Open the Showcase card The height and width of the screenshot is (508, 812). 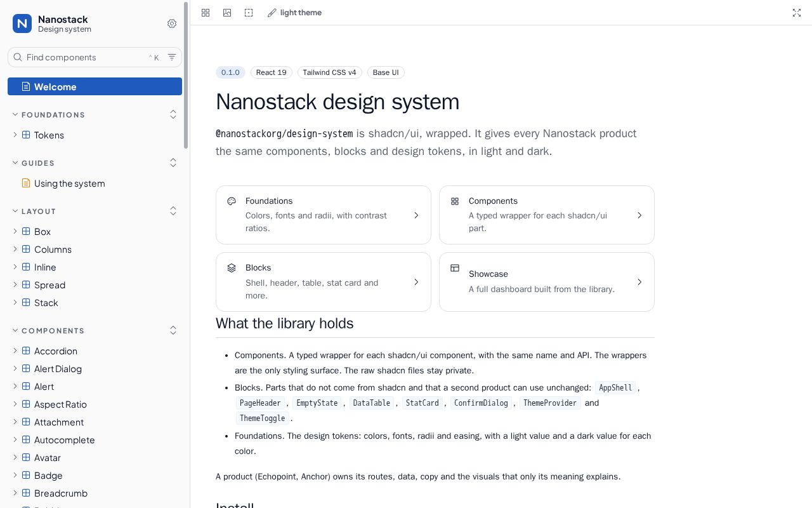[547, 282]
